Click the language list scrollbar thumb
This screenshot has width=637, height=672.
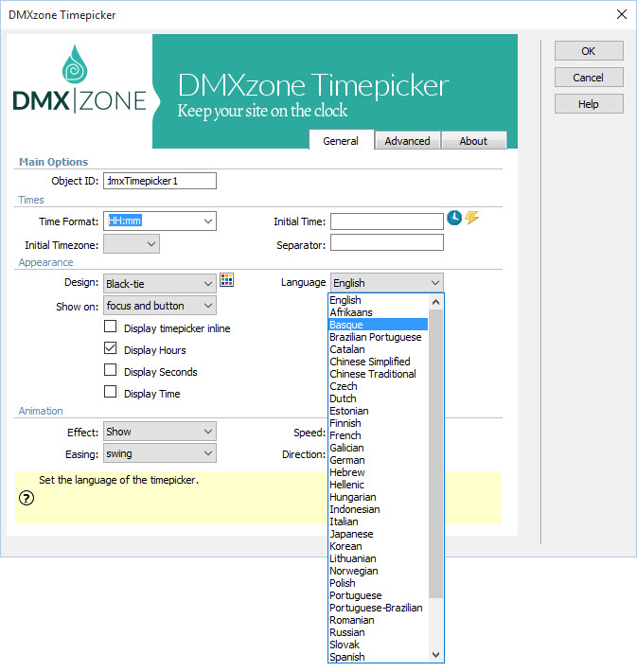(x=436, y=453)
